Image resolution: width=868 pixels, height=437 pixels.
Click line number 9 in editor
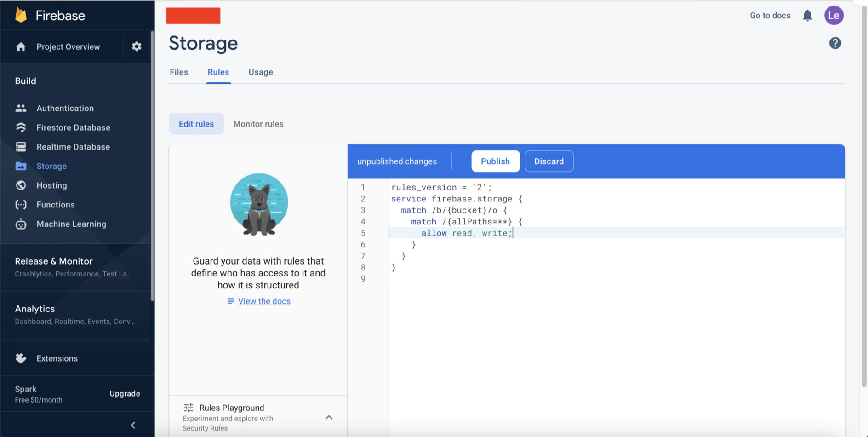(x=363, y=279)
